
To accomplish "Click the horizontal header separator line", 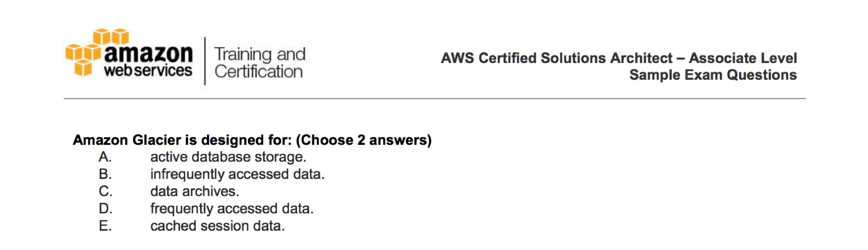I will [x=435, y=99].
